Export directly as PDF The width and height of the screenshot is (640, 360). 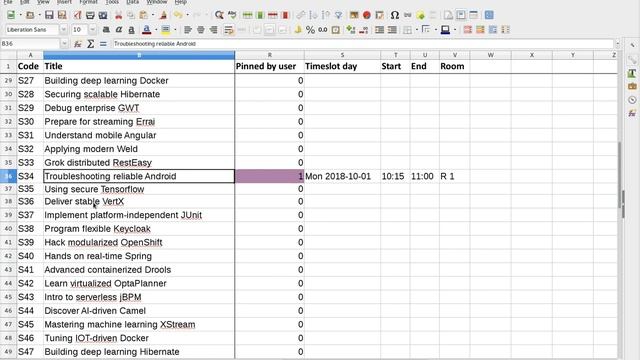77,15
